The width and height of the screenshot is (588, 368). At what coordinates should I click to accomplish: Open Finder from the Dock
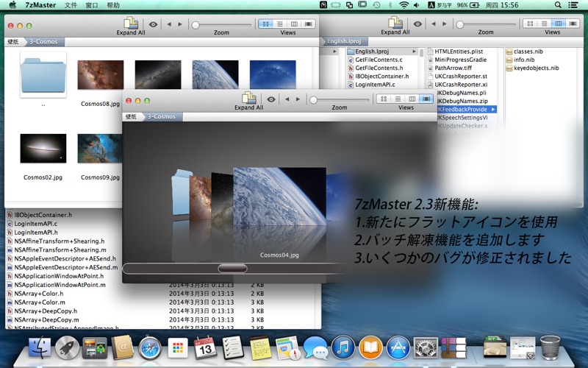(40, 348)
